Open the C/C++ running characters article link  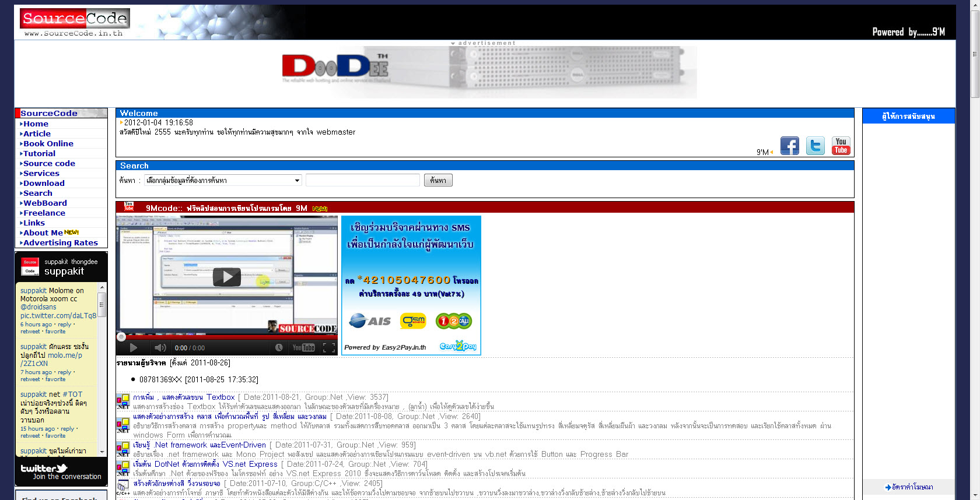point(177,483)
